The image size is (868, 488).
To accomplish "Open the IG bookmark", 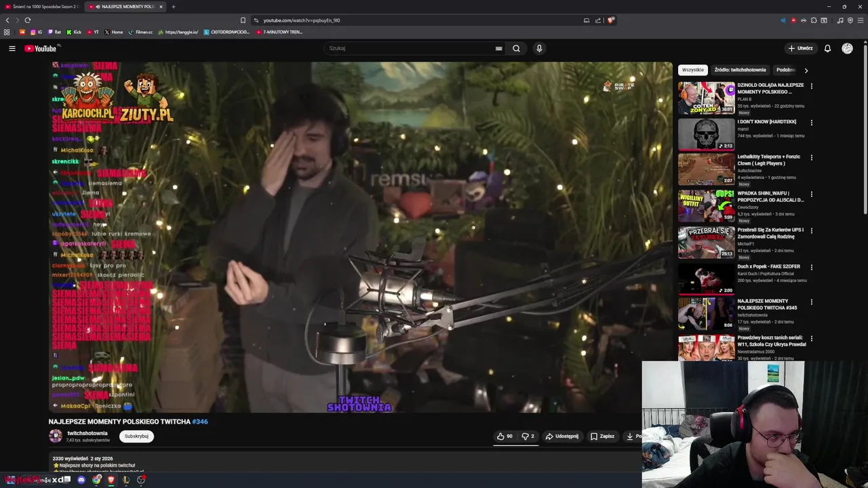I will tap(36, 32).
